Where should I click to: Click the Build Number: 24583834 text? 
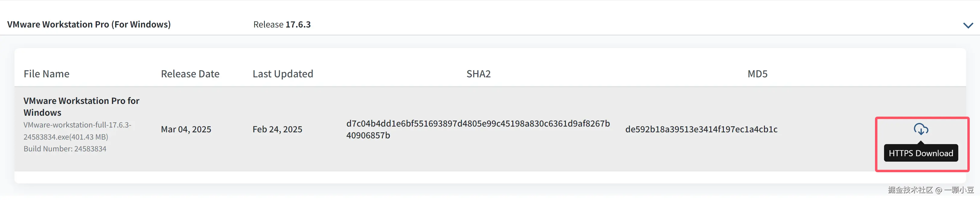pos(65,149)
